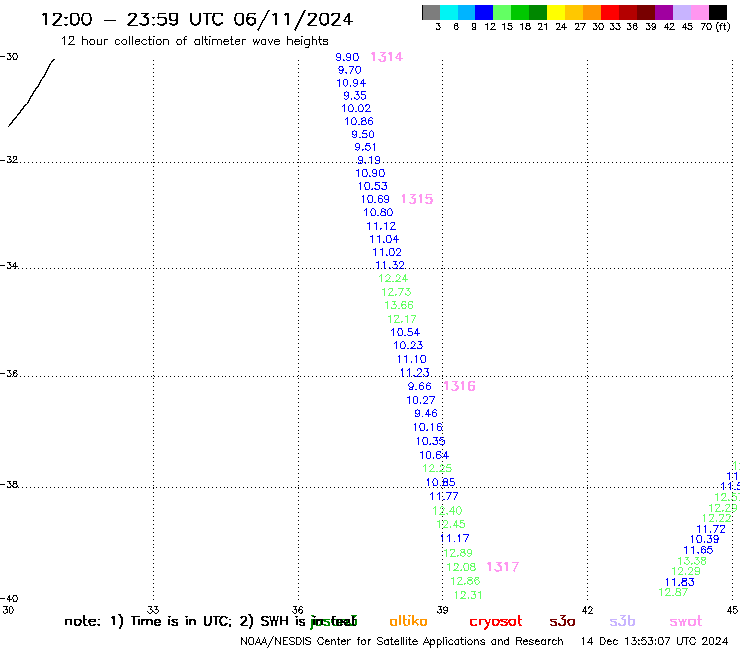Click the longitude axis label 39

click(x=442, y=610)
